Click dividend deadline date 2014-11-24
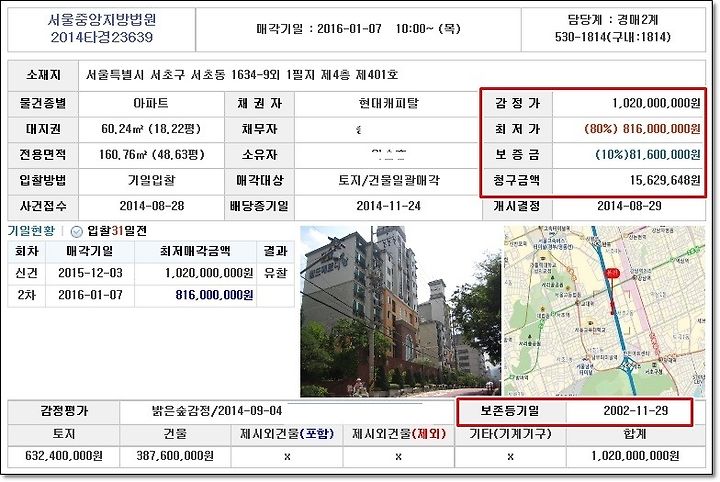The image size is (720, 482). click(x=388, y=206)
